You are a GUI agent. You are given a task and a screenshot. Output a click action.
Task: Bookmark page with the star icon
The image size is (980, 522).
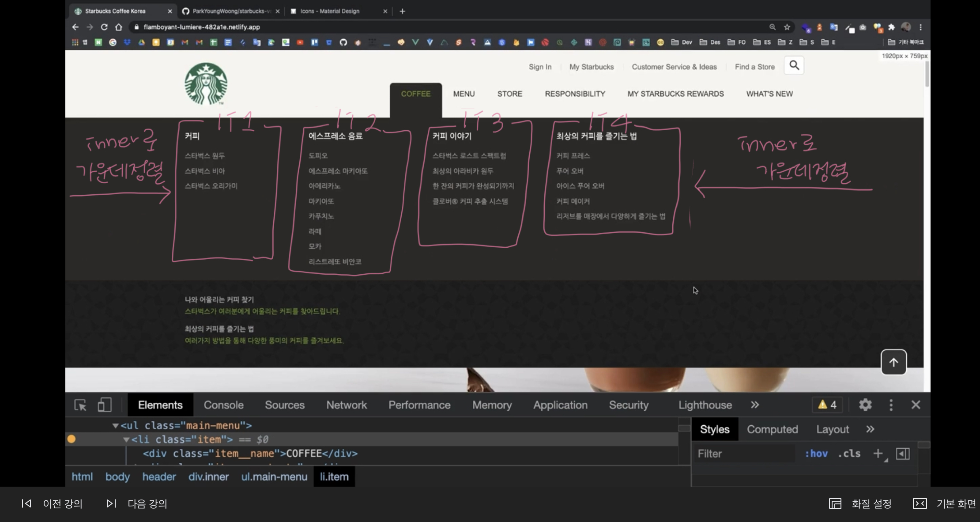tap(787, 27)
